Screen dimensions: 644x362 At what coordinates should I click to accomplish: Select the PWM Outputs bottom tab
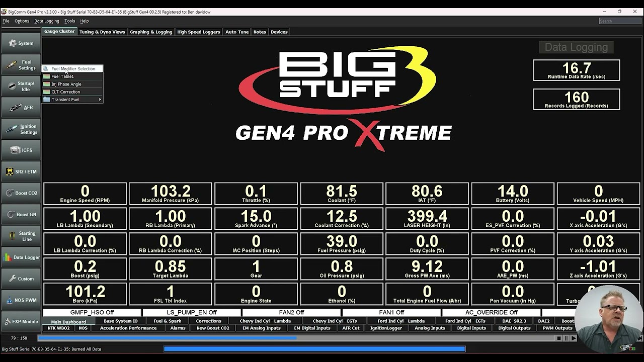[x=557, y=328]
